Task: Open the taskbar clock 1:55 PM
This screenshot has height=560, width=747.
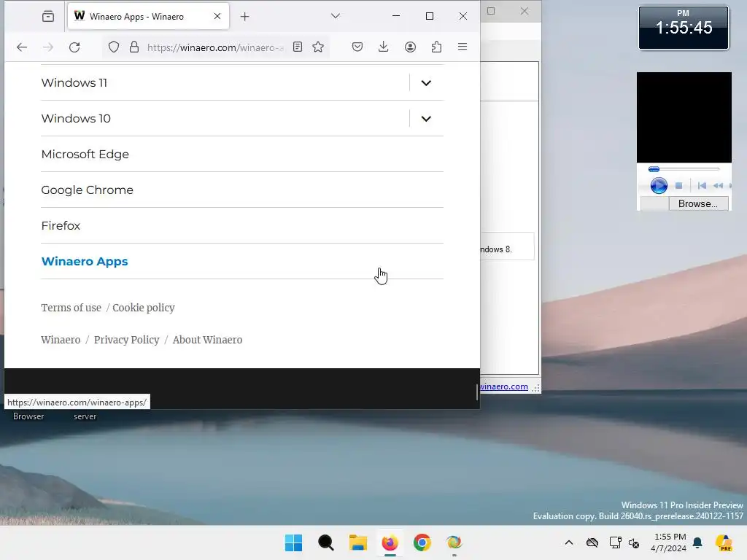Action: coord(670,542)
